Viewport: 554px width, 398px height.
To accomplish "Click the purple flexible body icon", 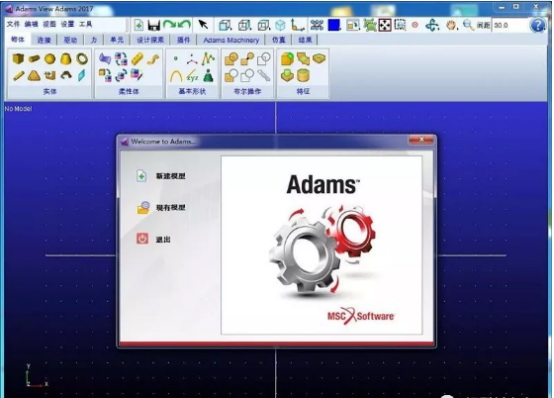I will click(x=105, y=59).
